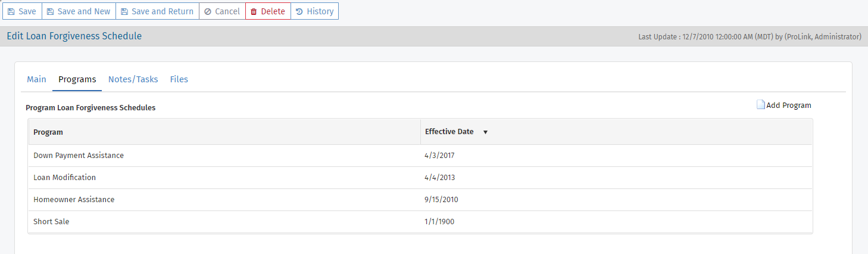Select the Loan Modification program row
Viewport: 868px width, 254px height.
pyautogui.click(x=420, y=178)
